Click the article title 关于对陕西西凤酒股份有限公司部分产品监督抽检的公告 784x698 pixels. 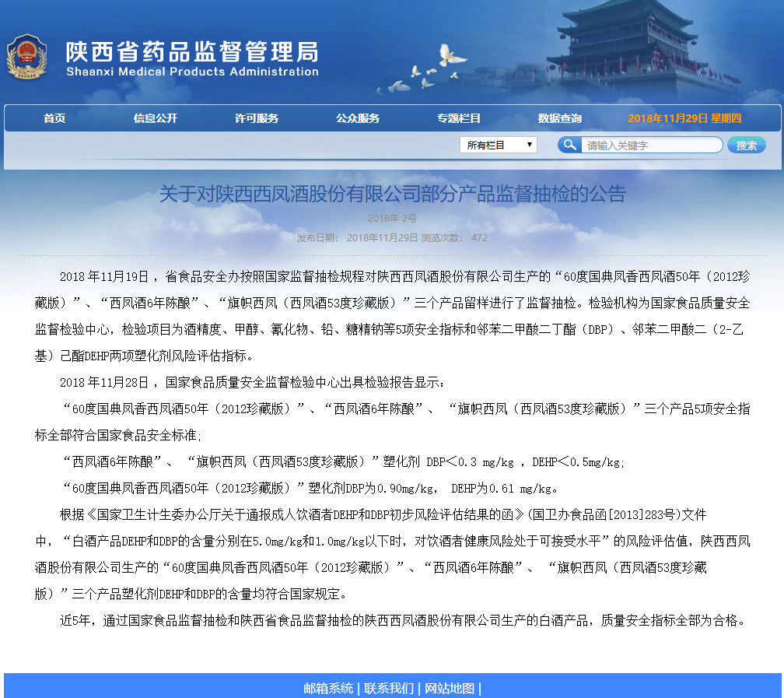coord(393,194)
